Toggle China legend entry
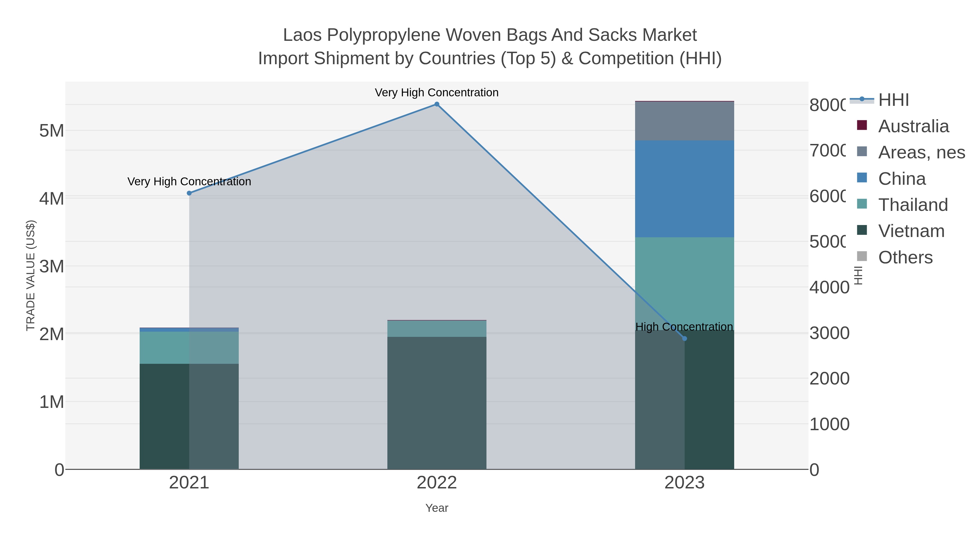This screenshot has width=980, height=551. tap(891, 178)
